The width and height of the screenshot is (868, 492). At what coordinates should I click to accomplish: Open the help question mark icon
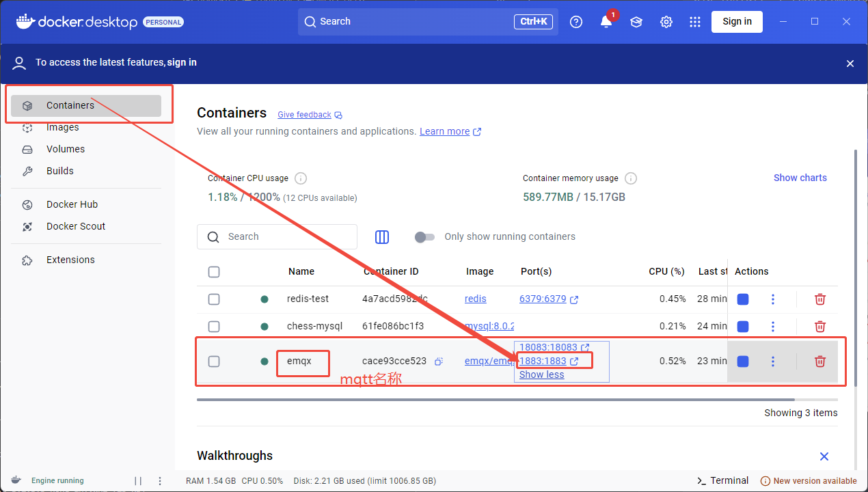click(x=576, y=22)
